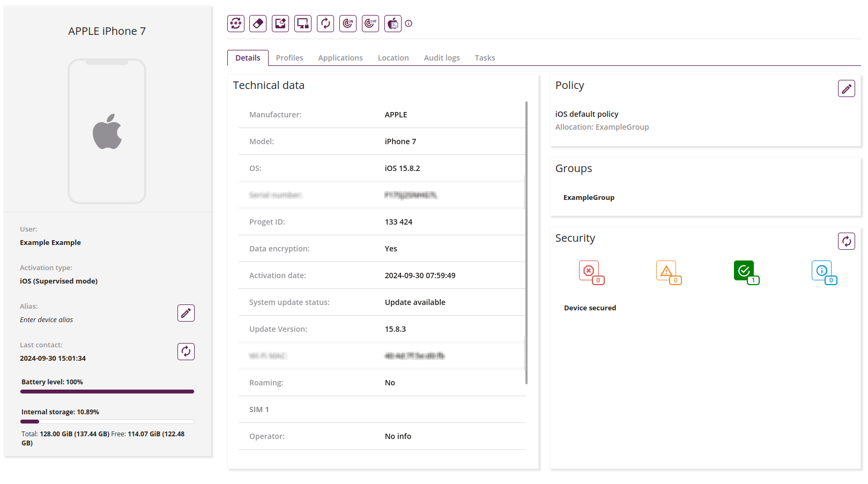View the Audit logs tab
Viewport: 868px width, 484px height.
click(x=442, y=58)
